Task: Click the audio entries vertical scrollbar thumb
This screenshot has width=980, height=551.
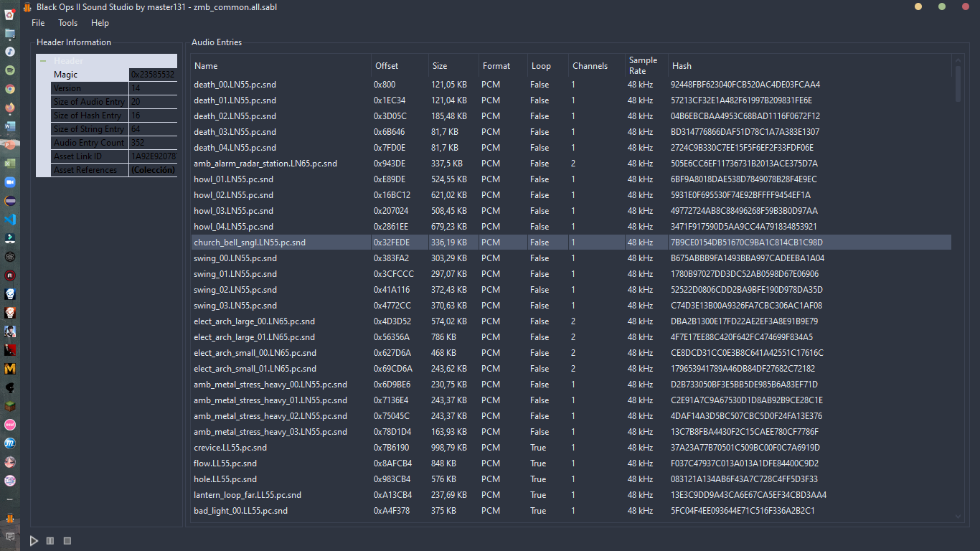Action: (x=958, y=84)
